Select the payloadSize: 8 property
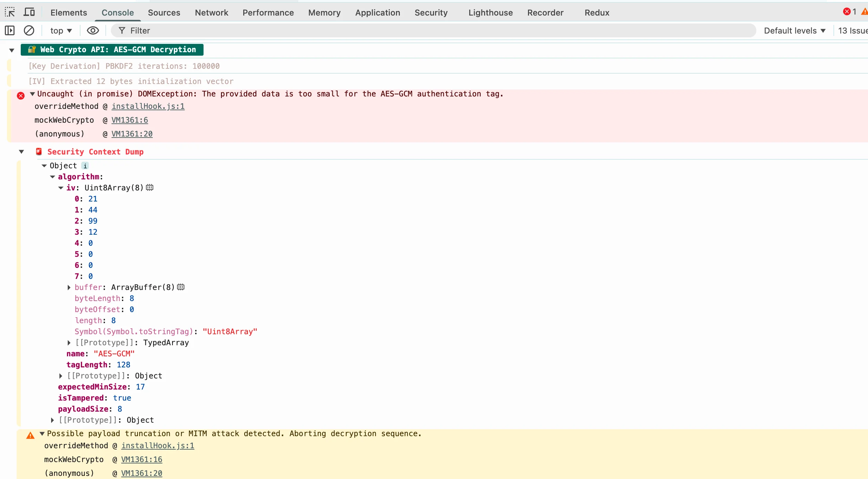The width and height of the screenshot is (868, 479). pos(90,409)
